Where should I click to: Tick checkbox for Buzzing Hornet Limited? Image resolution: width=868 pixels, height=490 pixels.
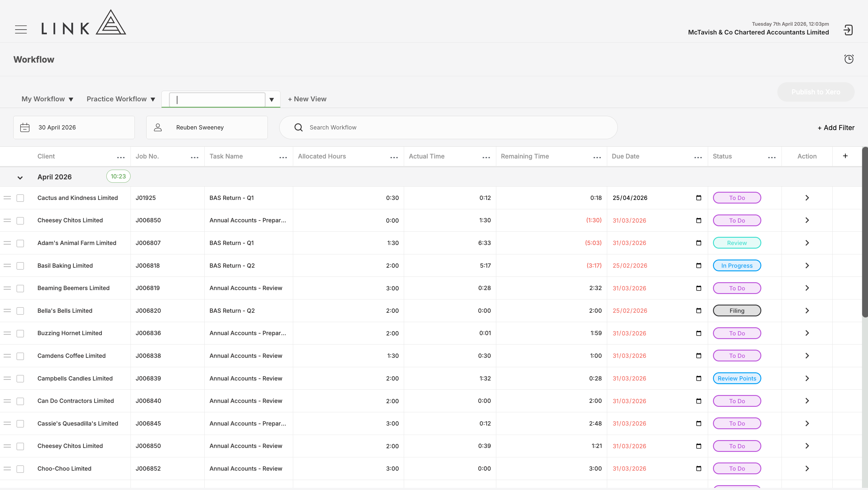[x=20, y=334]
